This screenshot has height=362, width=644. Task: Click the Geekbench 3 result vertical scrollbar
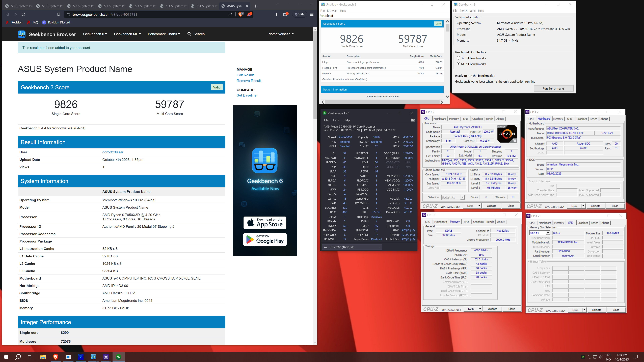coord(447,27)
